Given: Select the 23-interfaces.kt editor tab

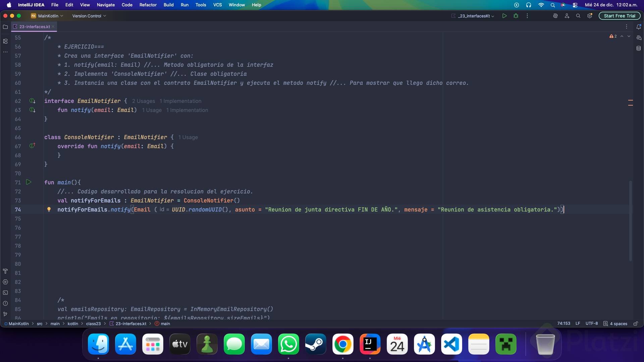Looking at the screenshot, I should pyautogui.click(x=34, y=26).
